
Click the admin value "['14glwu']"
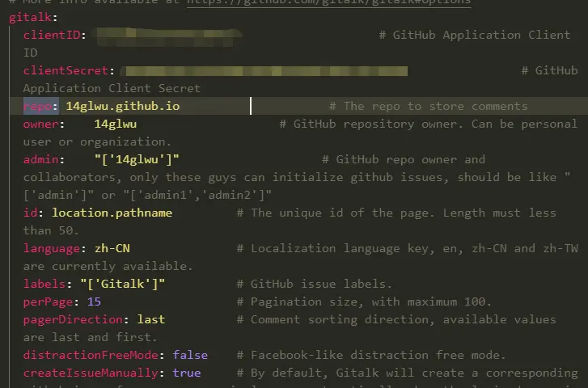pos(137,160)
